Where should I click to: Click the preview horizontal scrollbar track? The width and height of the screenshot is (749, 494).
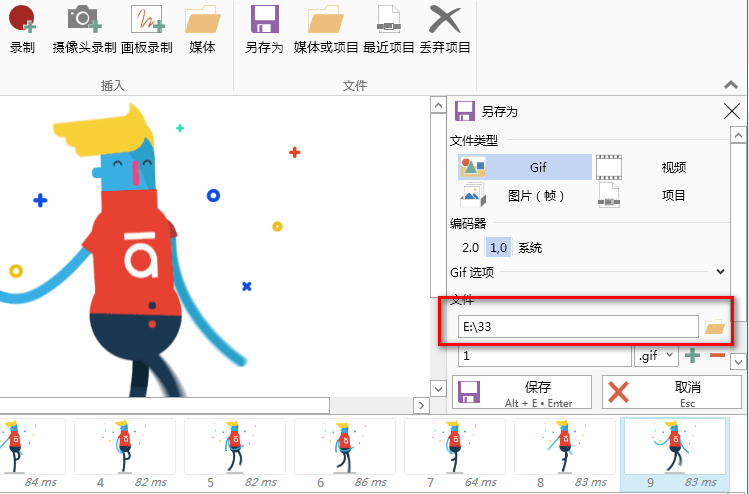click(371, 406)
